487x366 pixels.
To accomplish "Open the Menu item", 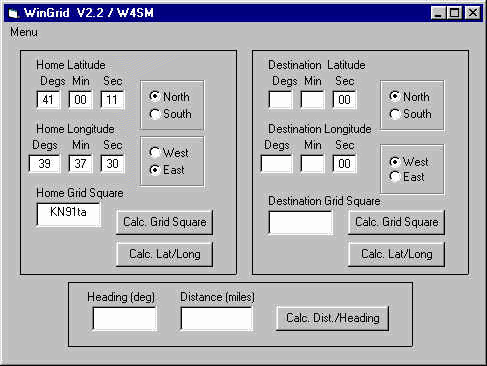I will click(x=24, y=32).
